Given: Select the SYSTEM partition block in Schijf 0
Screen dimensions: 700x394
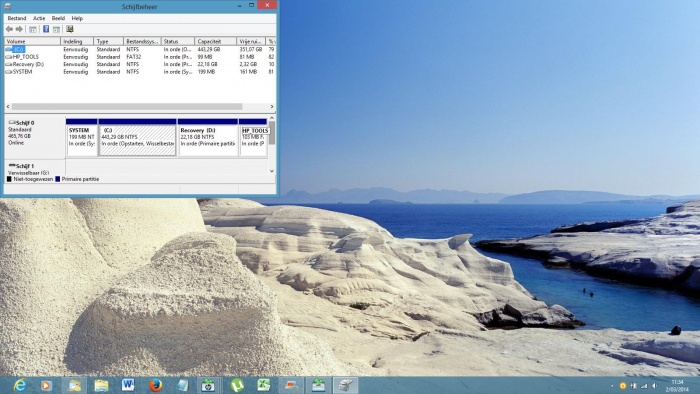Looking at the screenshot, I should tap(82, 137).
